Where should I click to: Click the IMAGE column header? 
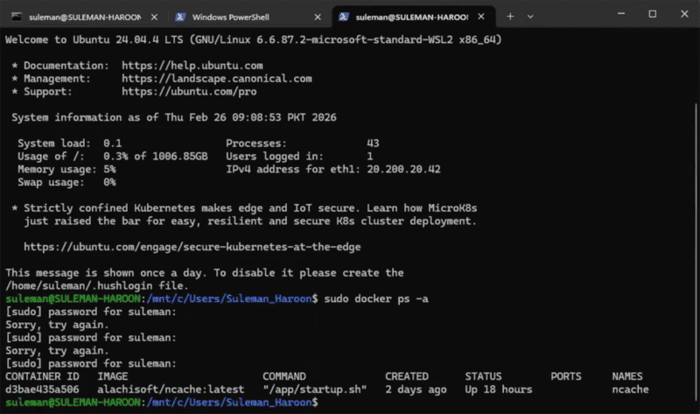[112, 376]
